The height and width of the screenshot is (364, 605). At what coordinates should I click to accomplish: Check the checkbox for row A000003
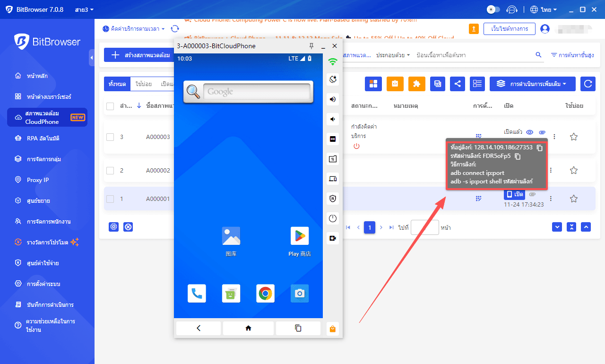[x=110, y=137]
